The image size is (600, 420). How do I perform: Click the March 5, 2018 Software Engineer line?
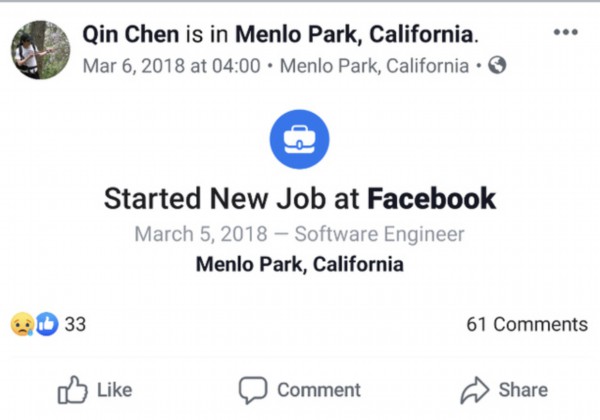point(299,234)
